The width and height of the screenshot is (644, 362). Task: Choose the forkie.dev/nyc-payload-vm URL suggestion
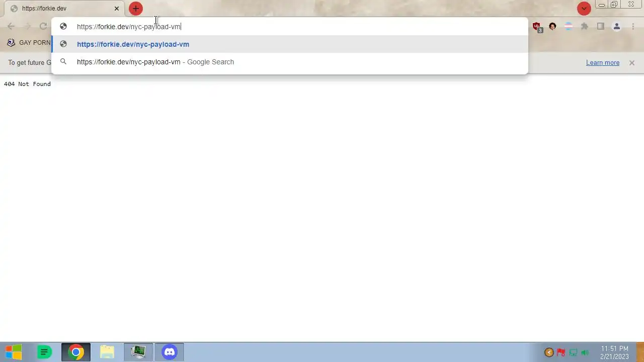[290, 44]
